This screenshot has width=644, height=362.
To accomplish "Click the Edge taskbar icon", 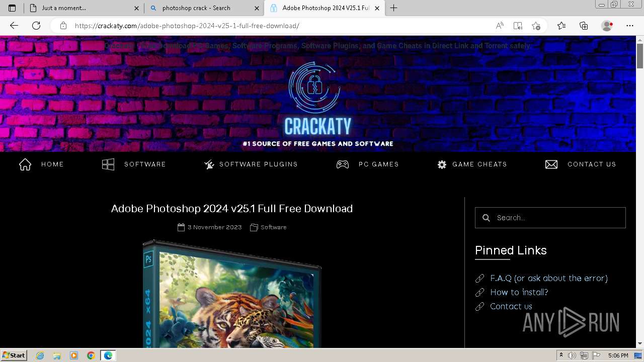I will pos(108,355).
